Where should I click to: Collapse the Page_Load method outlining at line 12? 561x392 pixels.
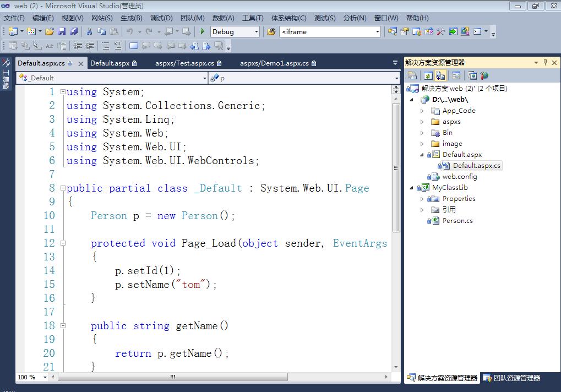(x=63, y=243)
